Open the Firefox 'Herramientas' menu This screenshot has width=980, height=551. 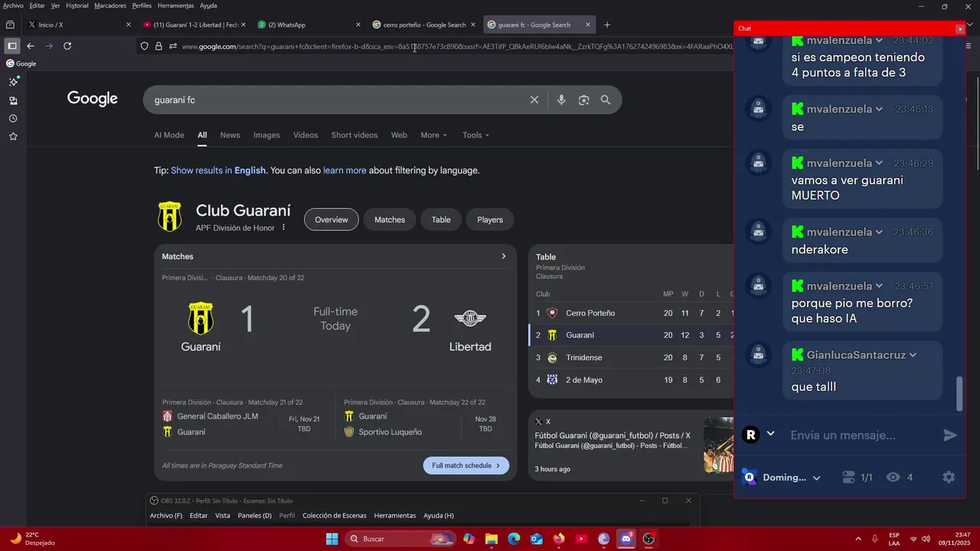click(175, 5)
